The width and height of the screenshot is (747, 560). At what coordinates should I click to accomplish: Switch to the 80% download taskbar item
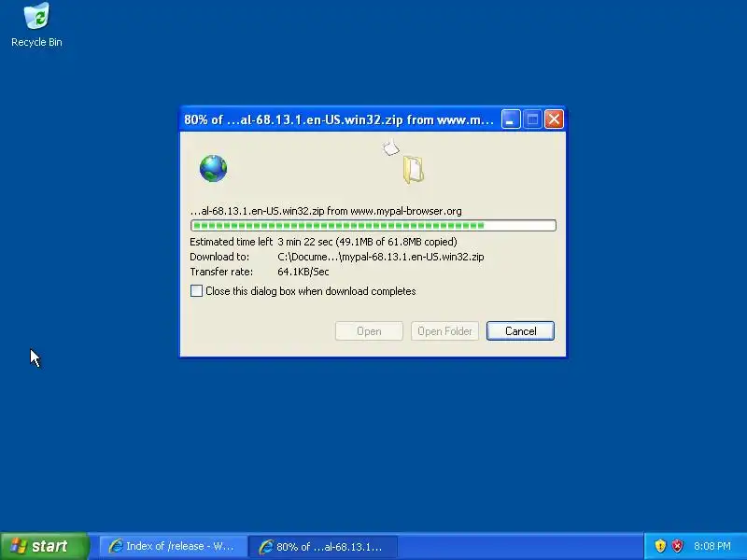click(323, 546)
